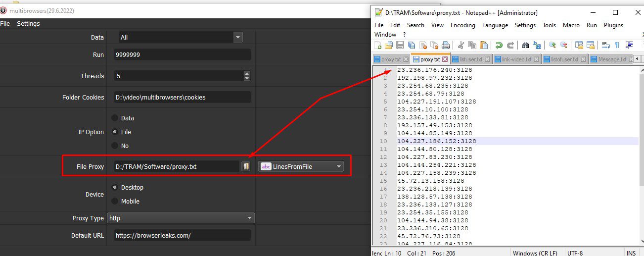
Task: Open Notepad++ Plugins menu
Action: tap(613, 25)
